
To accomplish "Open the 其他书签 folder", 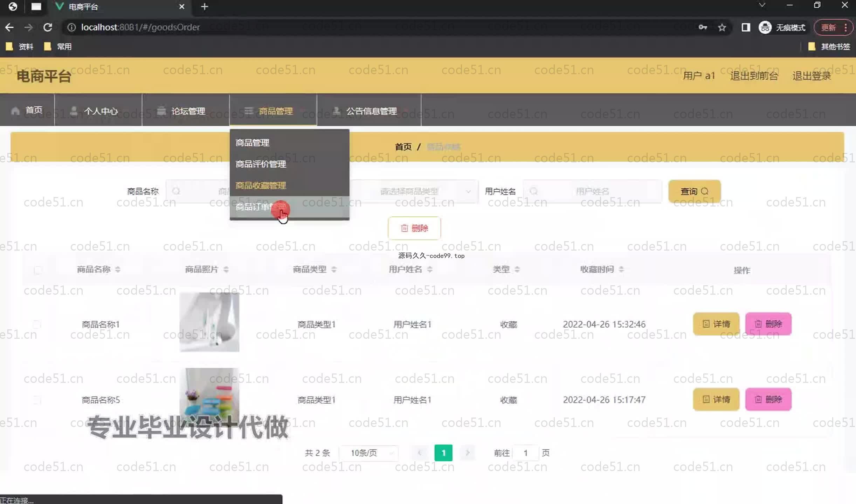I will pyautogui.click(x=829, y=47).
